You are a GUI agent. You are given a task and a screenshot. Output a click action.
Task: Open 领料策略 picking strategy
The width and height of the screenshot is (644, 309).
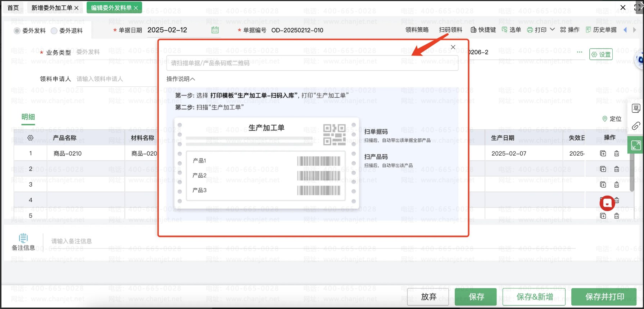tap(417, 30)
